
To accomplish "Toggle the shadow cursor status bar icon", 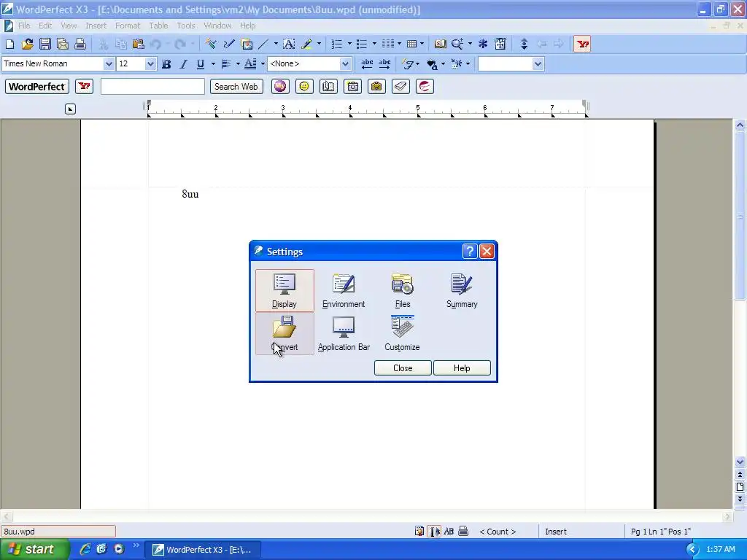I will [434, 531].
